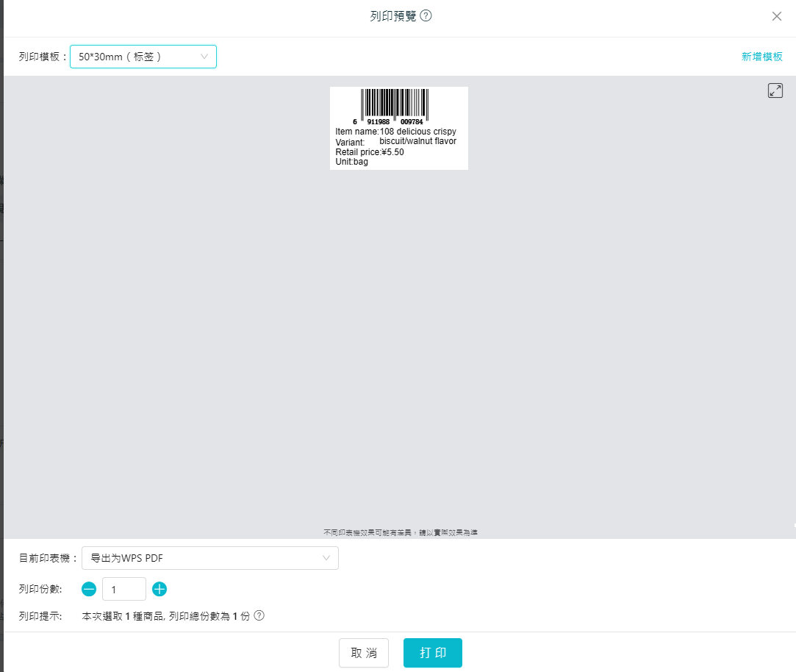Click the chevron arrow in template selector
The width and height of the screenshot is (796, 672).
tap(204, 57)
